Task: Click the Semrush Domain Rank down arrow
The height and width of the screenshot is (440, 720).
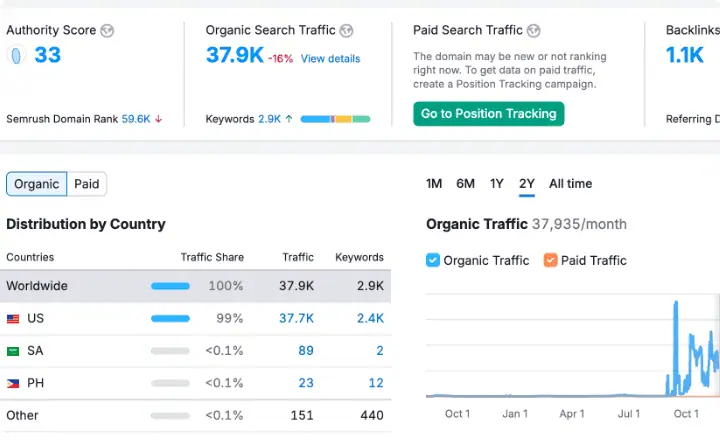Action: pos(159,119)
